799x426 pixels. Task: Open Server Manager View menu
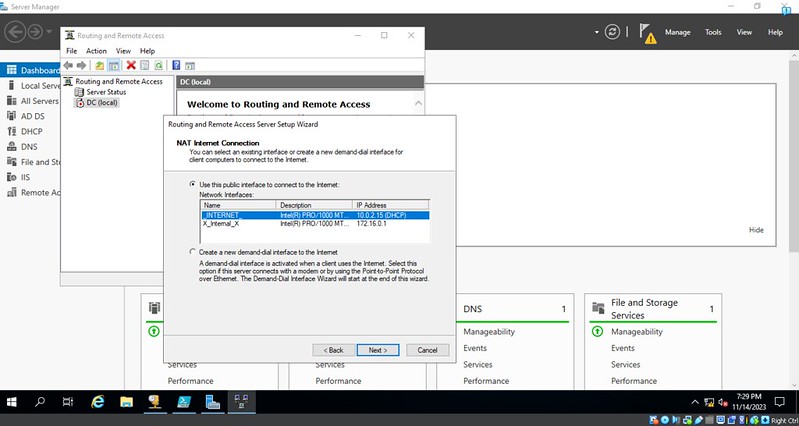[x=744, y=32]
